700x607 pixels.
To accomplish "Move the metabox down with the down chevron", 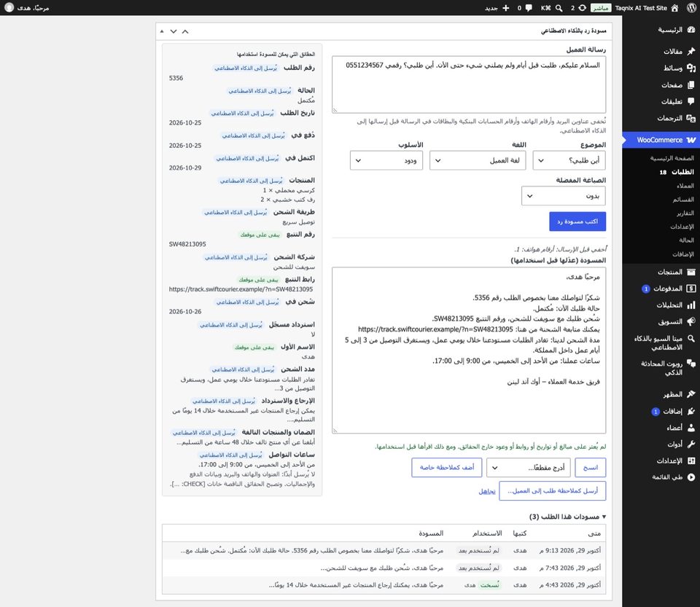I will click(x=174, y=31).
